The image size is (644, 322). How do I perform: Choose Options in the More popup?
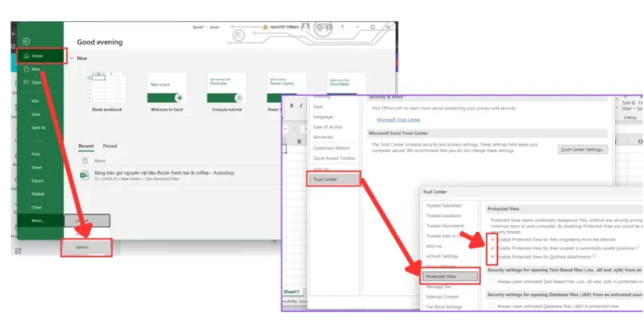[86, 247]
